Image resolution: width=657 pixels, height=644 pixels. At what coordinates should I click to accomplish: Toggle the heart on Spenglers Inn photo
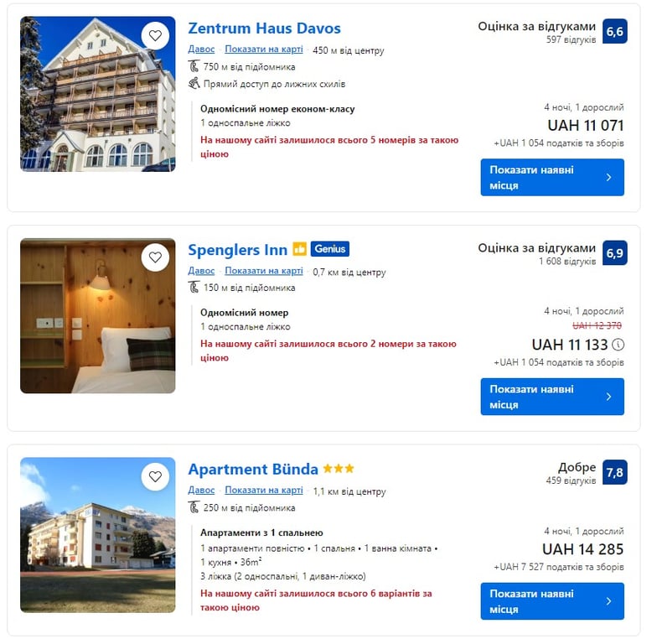click(155, 257)
